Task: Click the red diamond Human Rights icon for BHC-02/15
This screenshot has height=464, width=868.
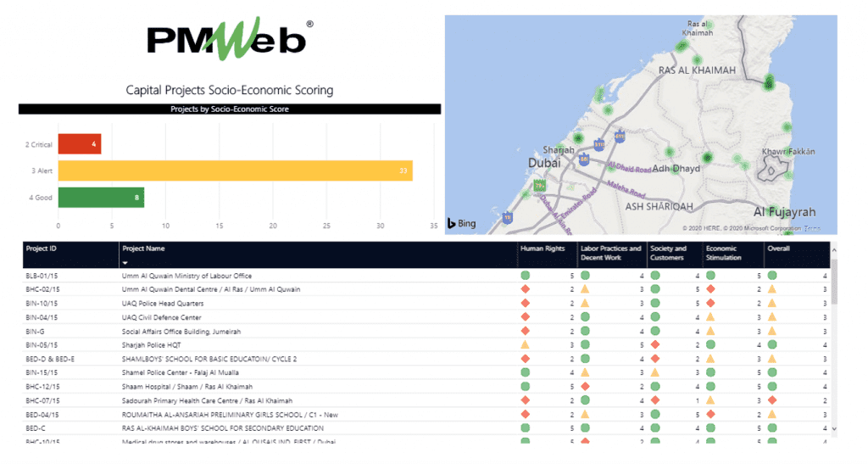Action: coord(526,289)
